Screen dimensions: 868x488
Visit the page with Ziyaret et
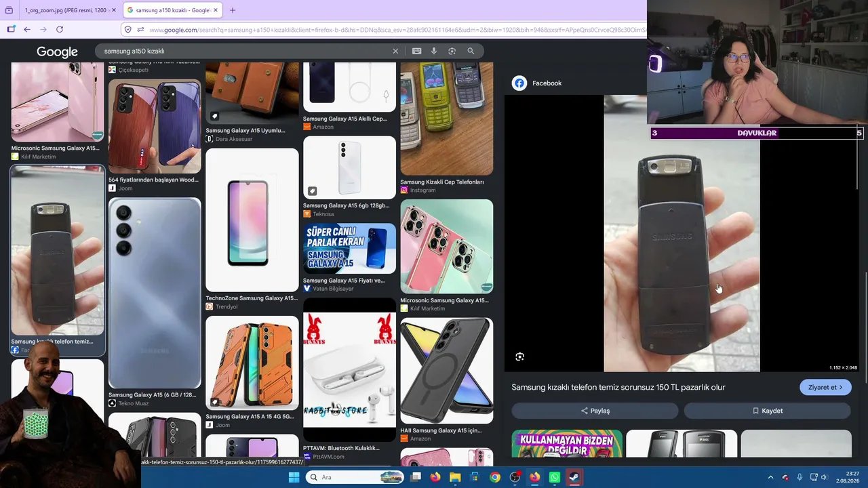825,388
